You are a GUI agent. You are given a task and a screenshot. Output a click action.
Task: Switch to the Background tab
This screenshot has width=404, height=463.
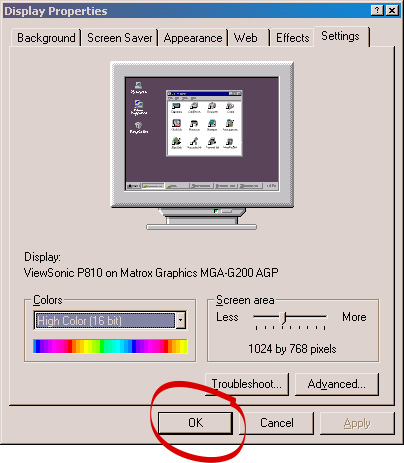tap(46, 38)
